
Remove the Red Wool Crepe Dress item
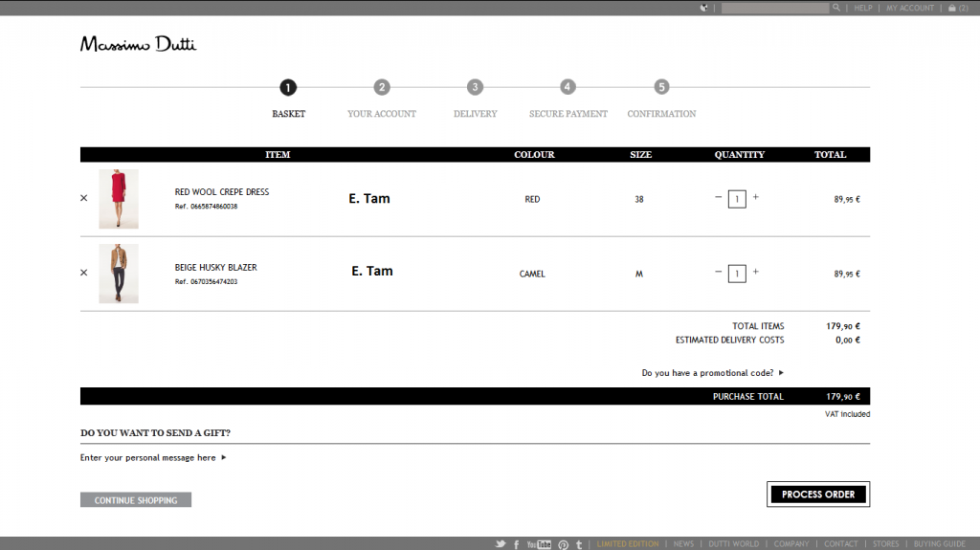(84, 198)
